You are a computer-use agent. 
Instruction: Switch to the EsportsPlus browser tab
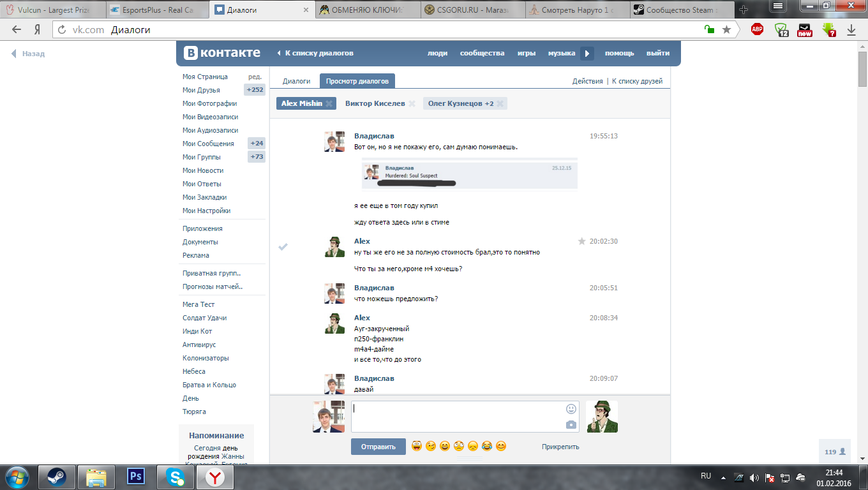(158, 10)
